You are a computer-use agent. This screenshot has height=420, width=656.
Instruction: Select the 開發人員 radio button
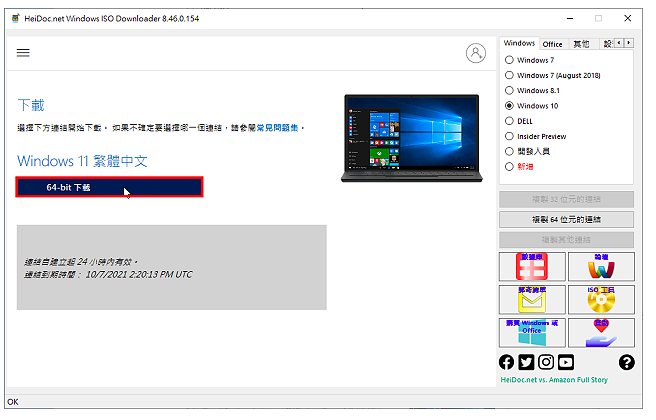coord(509,151)
